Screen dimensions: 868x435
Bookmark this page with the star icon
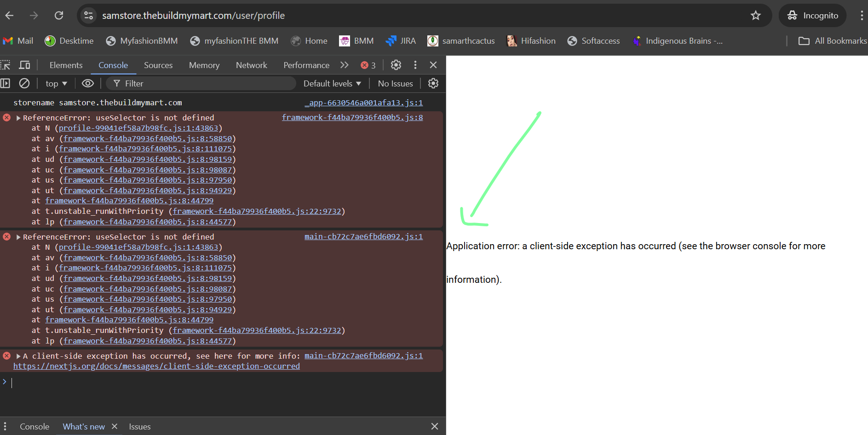pyautogui.click(x=756, y=16)
